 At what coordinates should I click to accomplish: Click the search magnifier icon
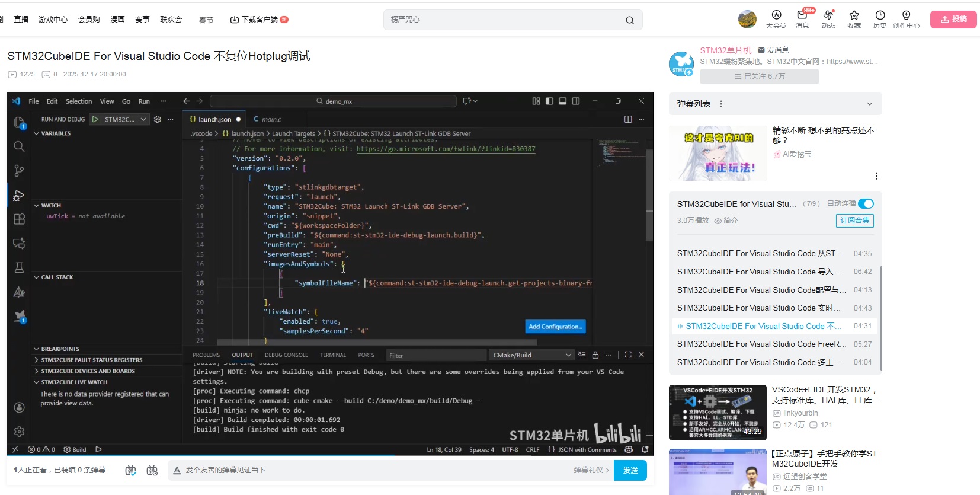629,20
